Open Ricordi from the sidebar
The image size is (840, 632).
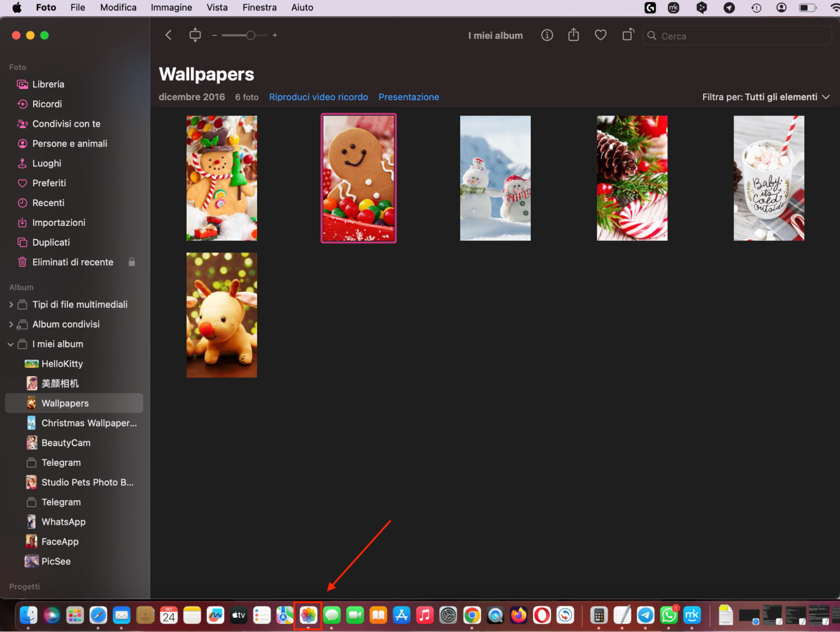pyautogui.click(x=47, y=104)
